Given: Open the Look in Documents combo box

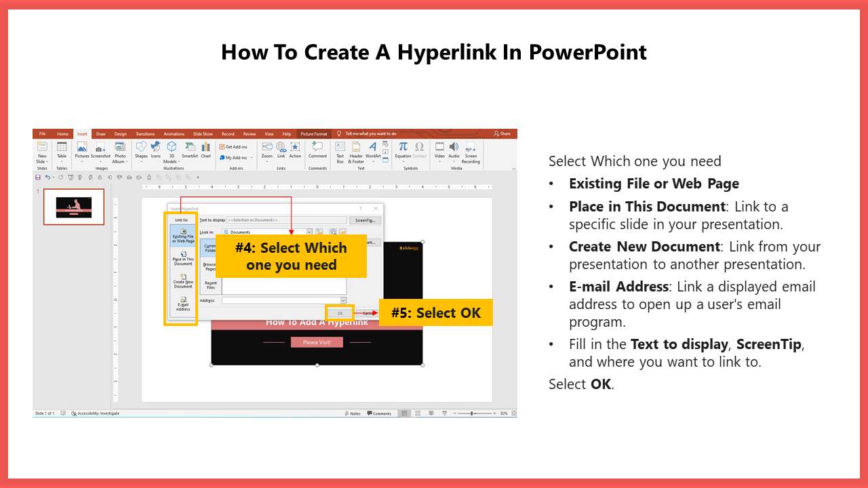Looking at the screenshot, I should [267, 232].
